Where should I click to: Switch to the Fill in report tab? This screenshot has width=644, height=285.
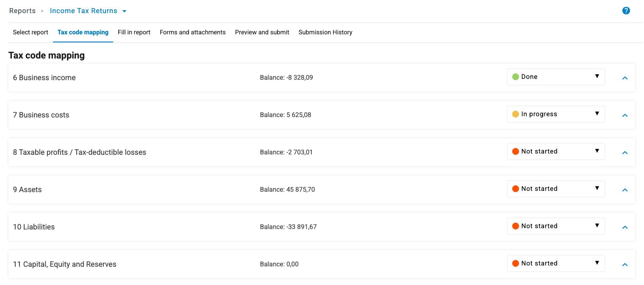(134, 32)
